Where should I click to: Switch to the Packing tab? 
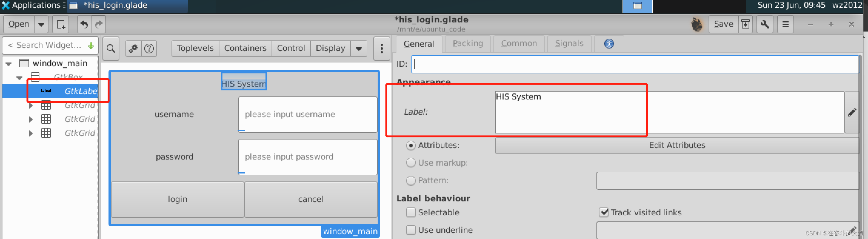(468, 43)
